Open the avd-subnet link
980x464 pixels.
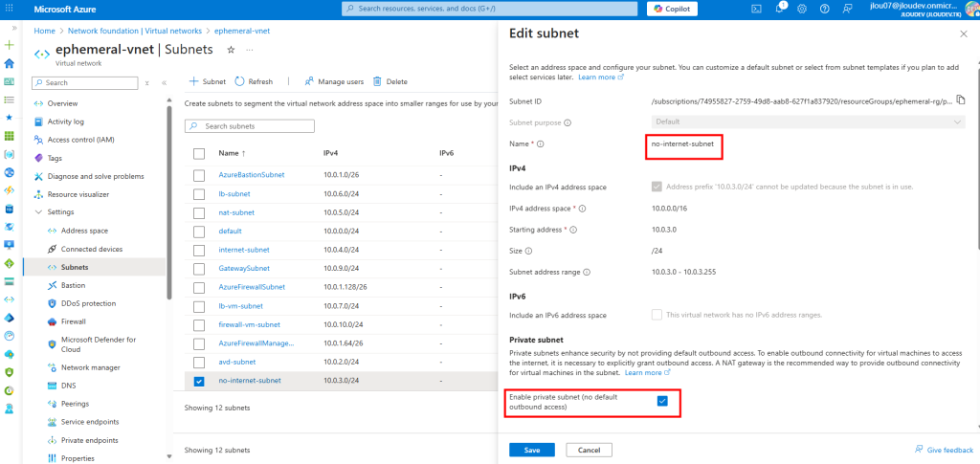click(237, 363)
